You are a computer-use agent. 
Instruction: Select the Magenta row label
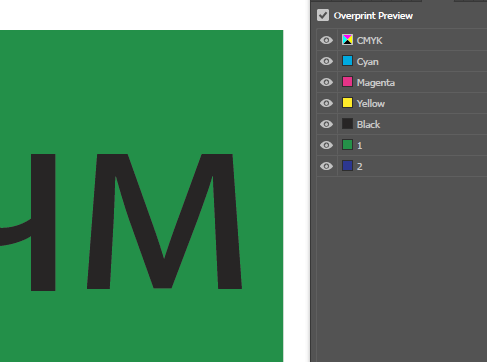(x=376, y=83)
